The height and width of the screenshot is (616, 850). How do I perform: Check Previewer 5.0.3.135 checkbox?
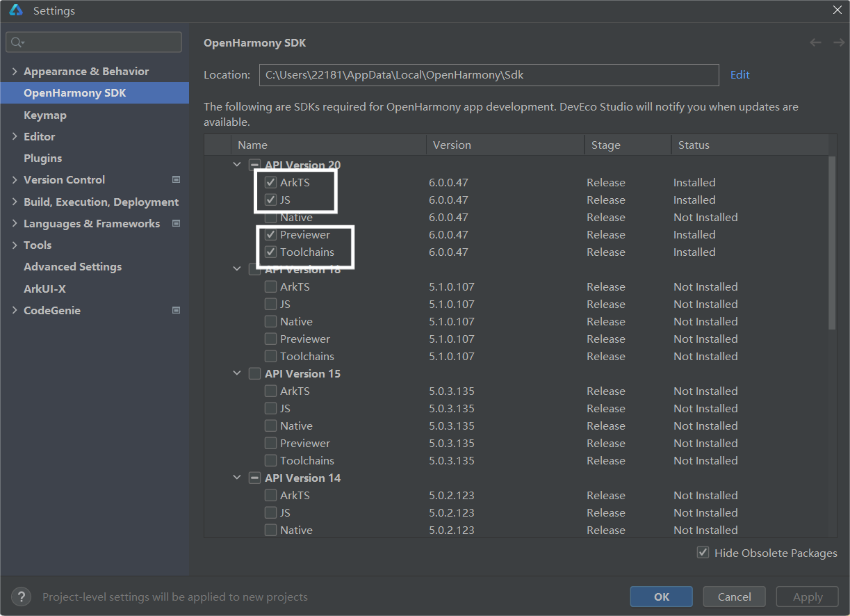[x=271, y=443]
